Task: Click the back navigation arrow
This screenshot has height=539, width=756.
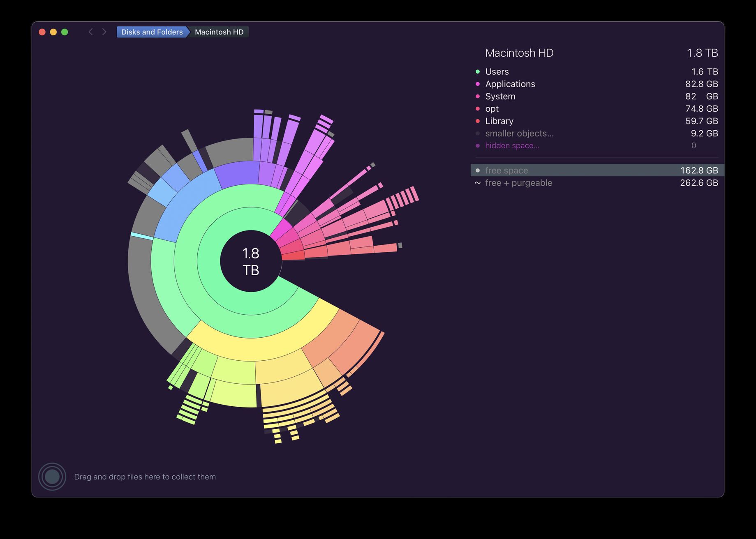Action: coord(91,32)
